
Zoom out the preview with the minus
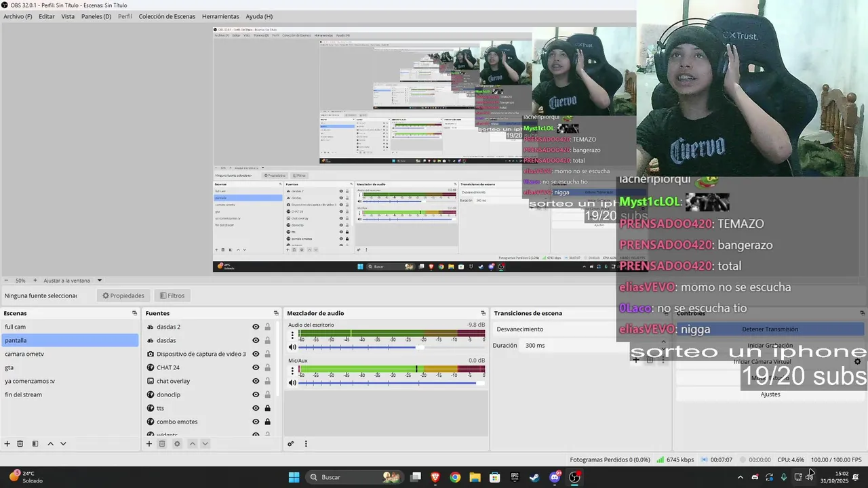click(x=7, y=281)
